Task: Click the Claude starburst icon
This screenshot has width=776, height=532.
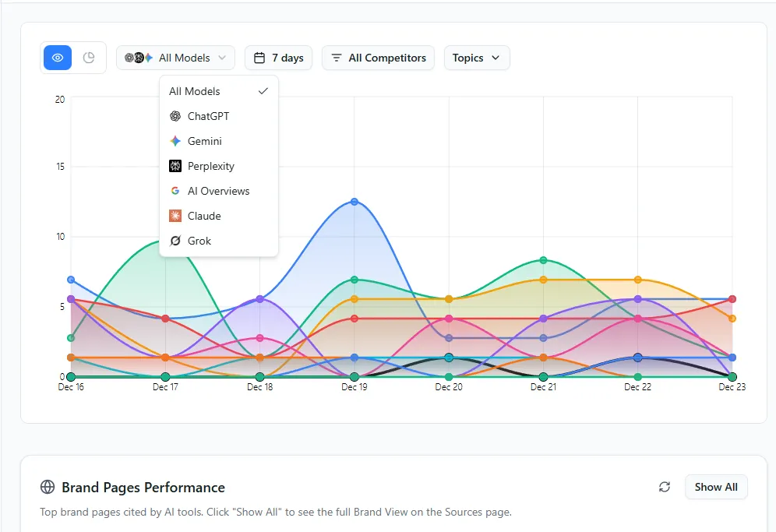Action: tap(175, 216)
